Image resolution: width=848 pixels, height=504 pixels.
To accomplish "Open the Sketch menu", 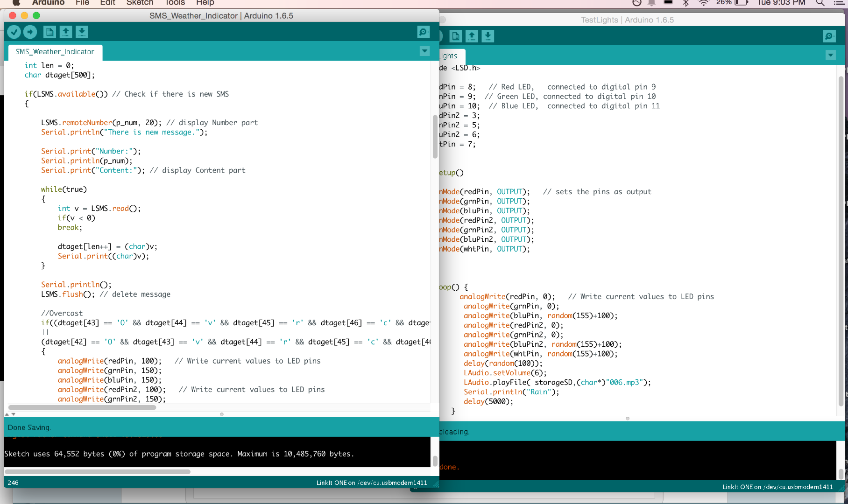I will pos(140,2).
